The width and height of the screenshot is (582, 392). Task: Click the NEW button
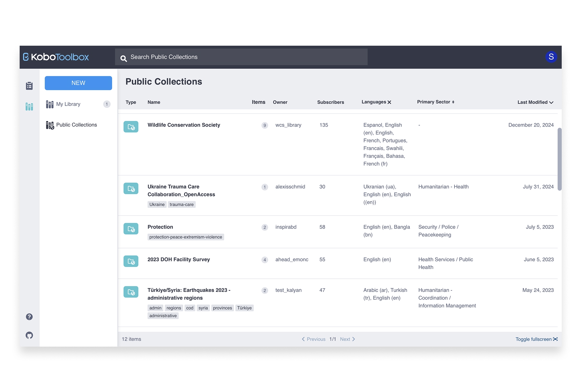click(78, 83)
